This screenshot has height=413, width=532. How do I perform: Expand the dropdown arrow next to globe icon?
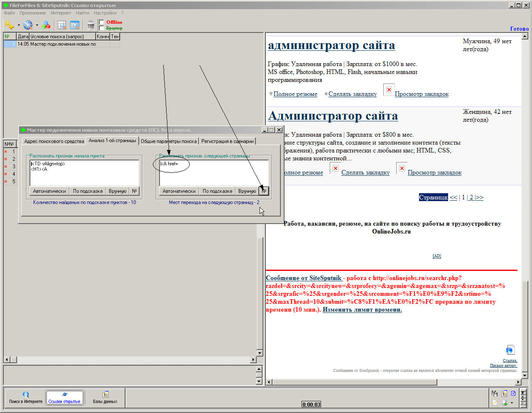pos(37,25)
